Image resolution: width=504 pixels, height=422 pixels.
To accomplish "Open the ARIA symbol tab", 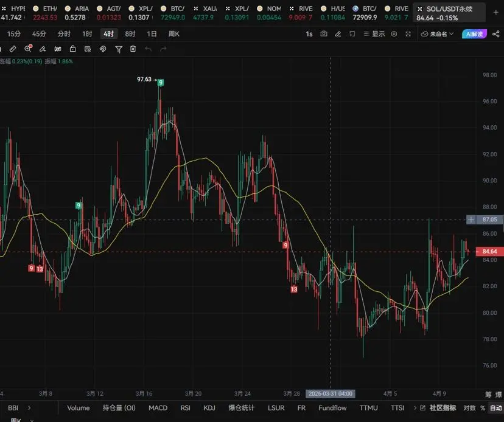I will point(77,13).
